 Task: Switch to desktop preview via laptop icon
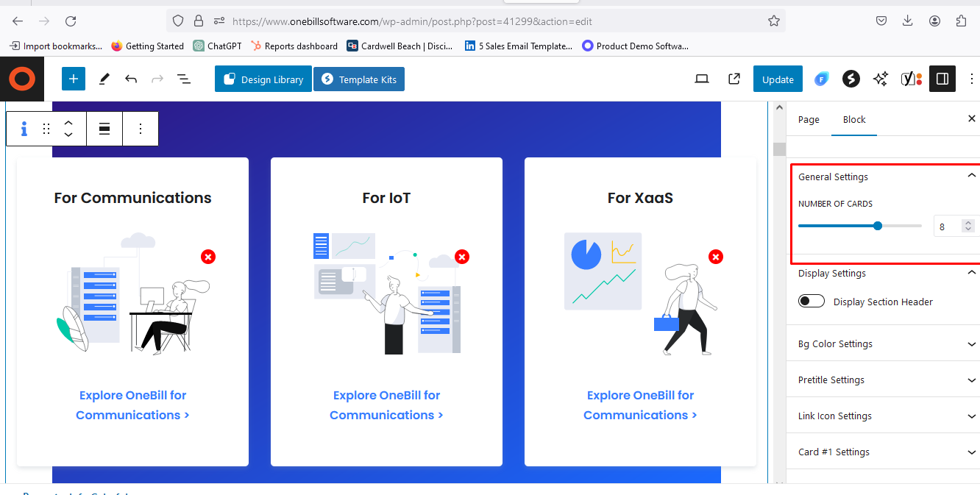pos(702,79)
